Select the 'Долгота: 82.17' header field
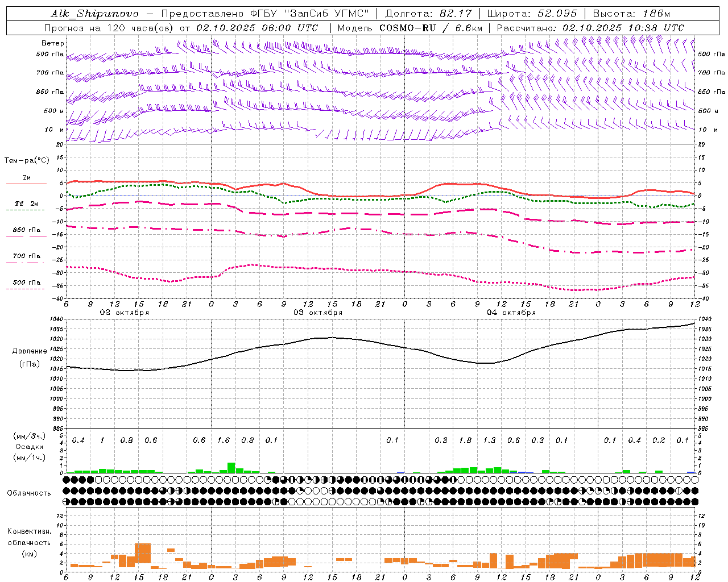 click(429, 14)
